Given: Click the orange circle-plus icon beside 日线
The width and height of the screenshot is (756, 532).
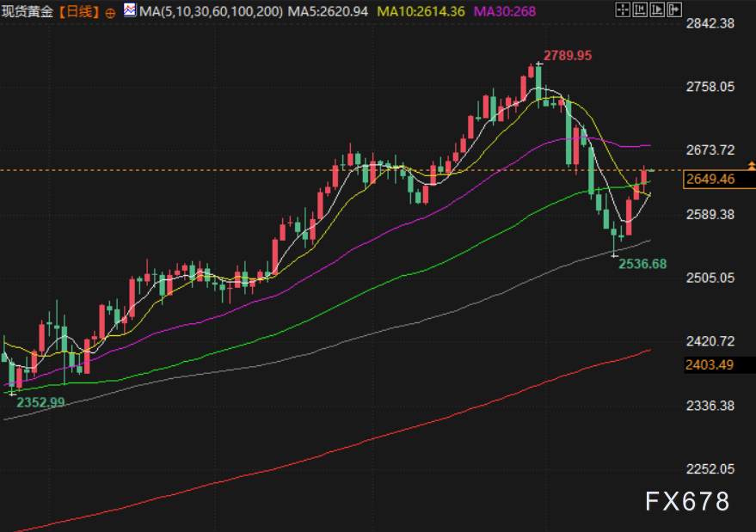Looking at the screenshot, I should tap(110, 12).
